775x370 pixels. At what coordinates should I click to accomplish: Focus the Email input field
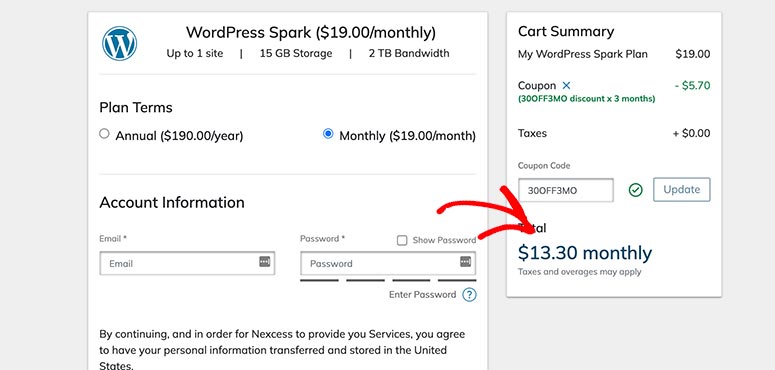187,263
